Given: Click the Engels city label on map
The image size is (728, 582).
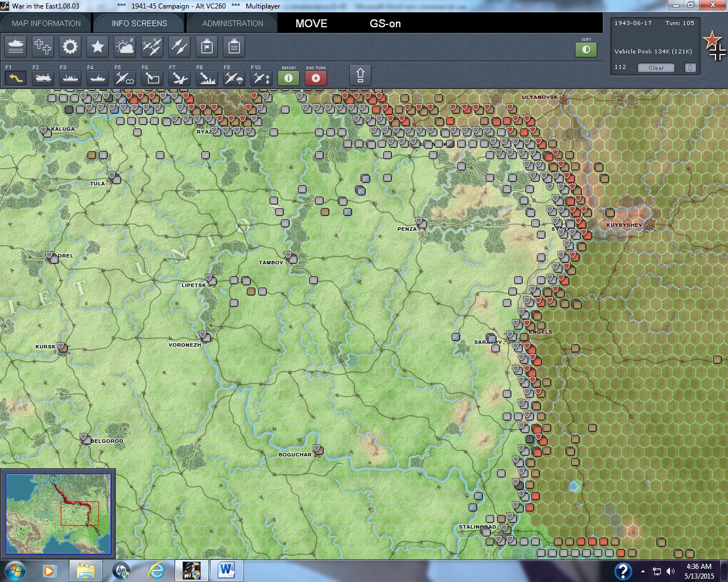Looking at the screenshot, I should tap(540, 332).
